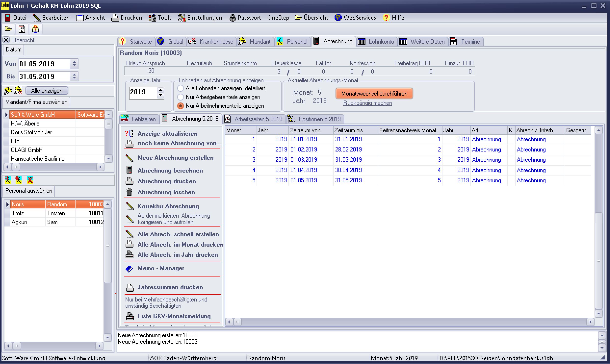Click Abrechnung drucken printer icon
Screen dimensions: 610x364
point(129,181)
